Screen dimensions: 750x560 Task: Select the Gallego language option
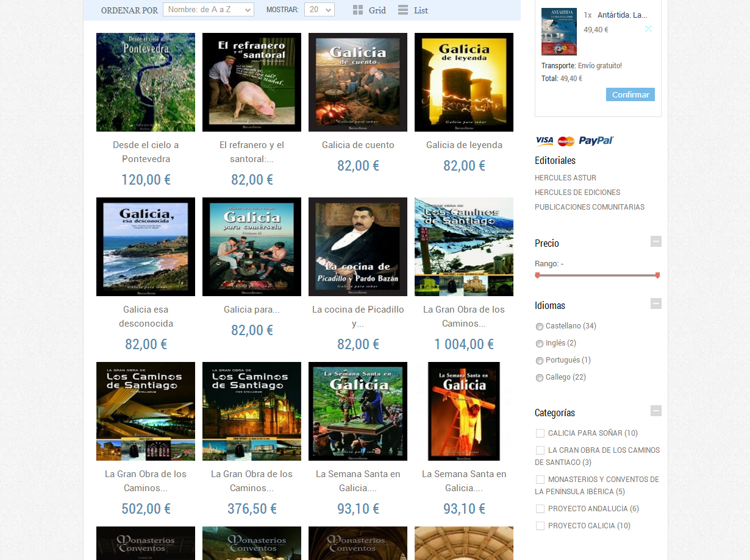click(x=539, y=378)
